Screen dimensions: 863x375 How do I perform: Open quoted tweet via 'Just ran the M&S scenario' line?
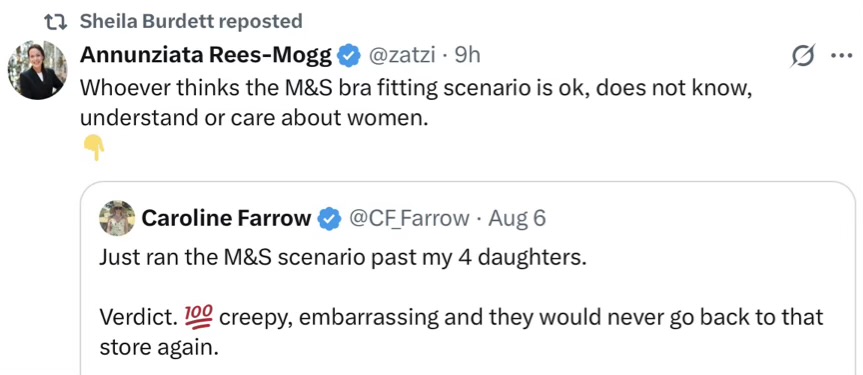click(x=340, y=258)
